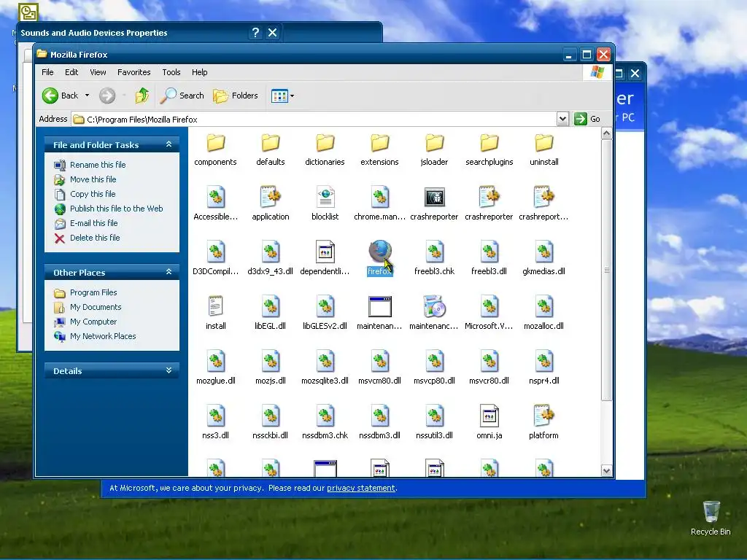747x560 pixels.
Task: Collapse the File and Folder Tasks panel
Action: coord(169,144)
